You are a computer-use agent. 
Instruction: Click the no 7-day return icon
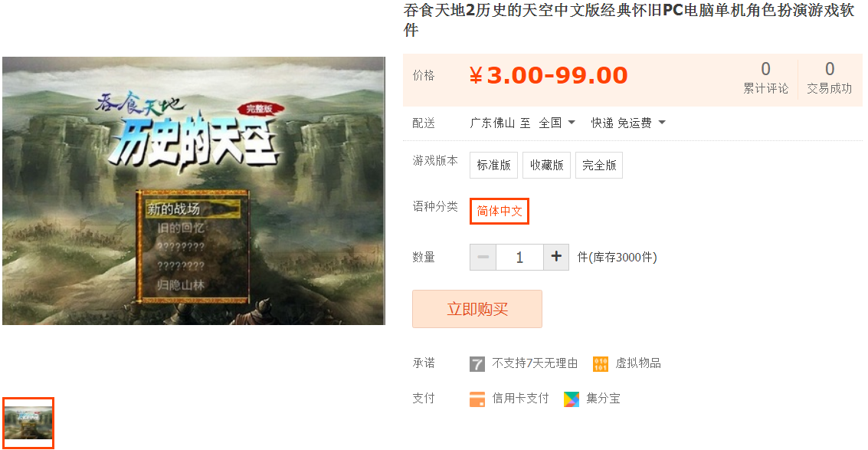477,364
